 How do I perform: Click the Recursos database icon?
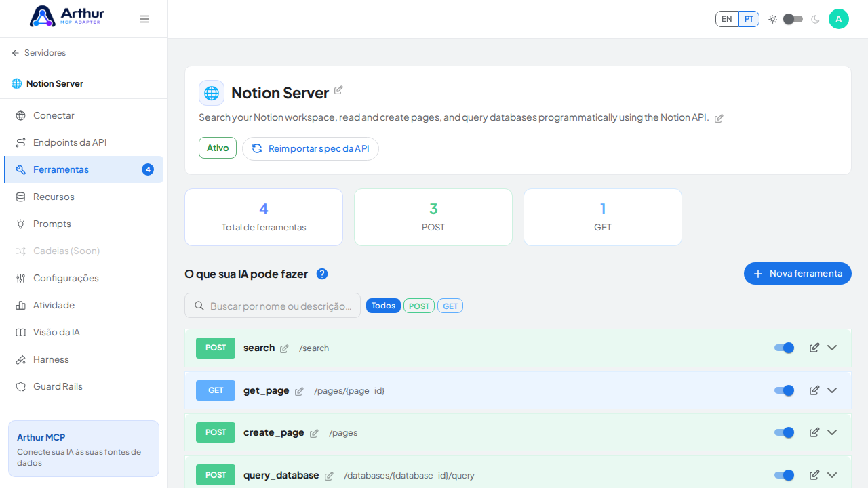(21, 197)
